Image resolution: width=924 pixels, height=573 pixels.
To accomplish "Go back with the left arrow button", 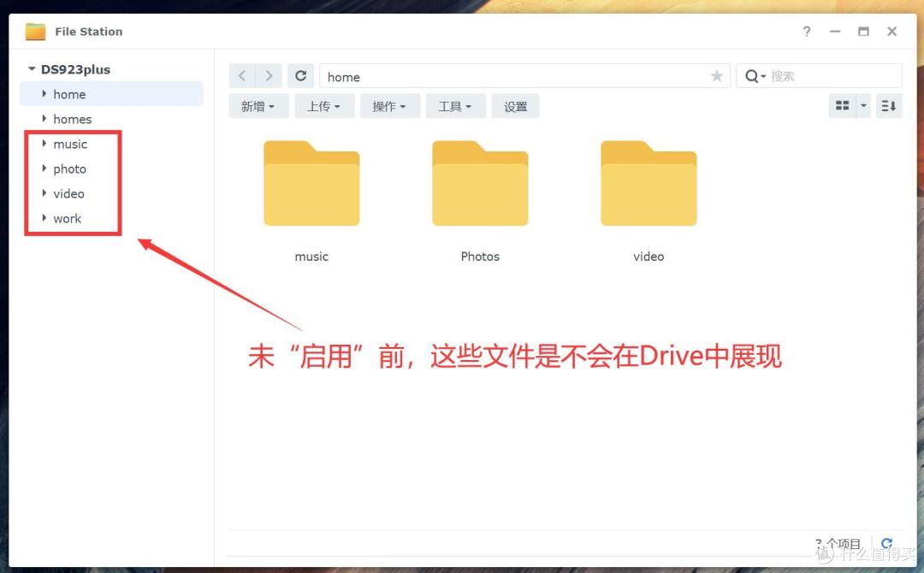I will click(x=242, y=76).
